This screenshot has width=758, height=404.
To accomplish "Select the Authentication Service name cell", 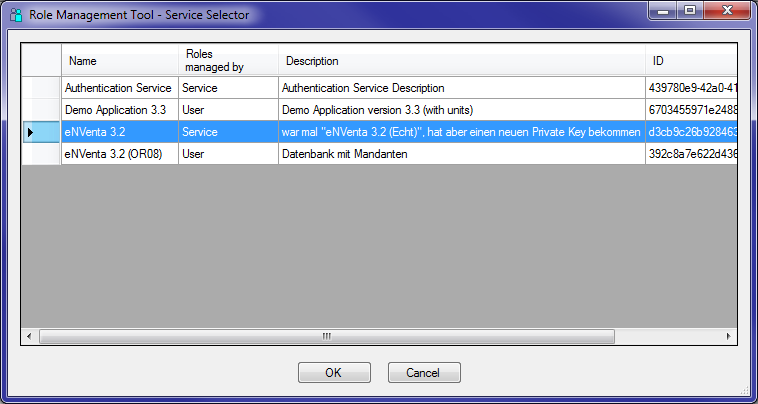I will (x=120, y=88).
